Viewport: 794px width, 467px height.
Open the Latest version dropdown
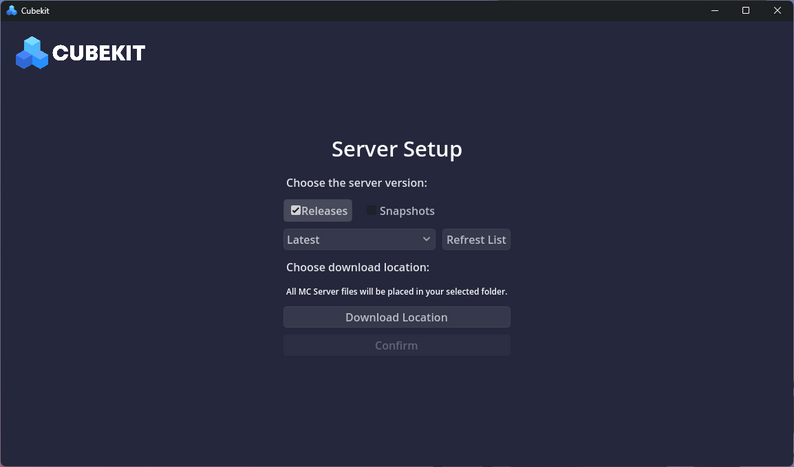pyautogui.click(x=359, y=240)
